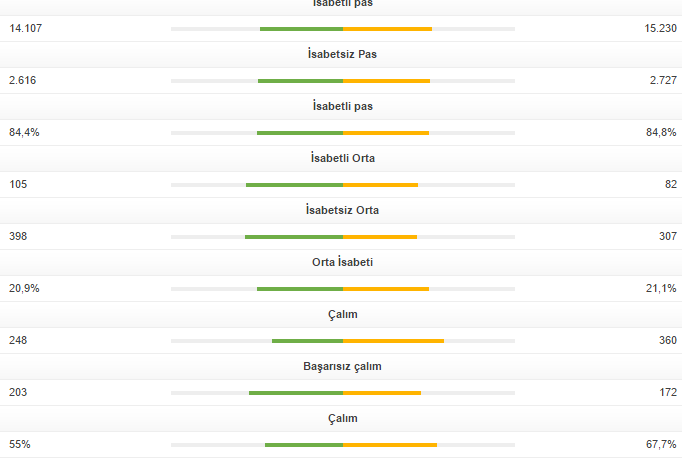Click the 203 Başarısız çalım value
The height and width of the screenshot is (470, 682).
pos(18,392)
